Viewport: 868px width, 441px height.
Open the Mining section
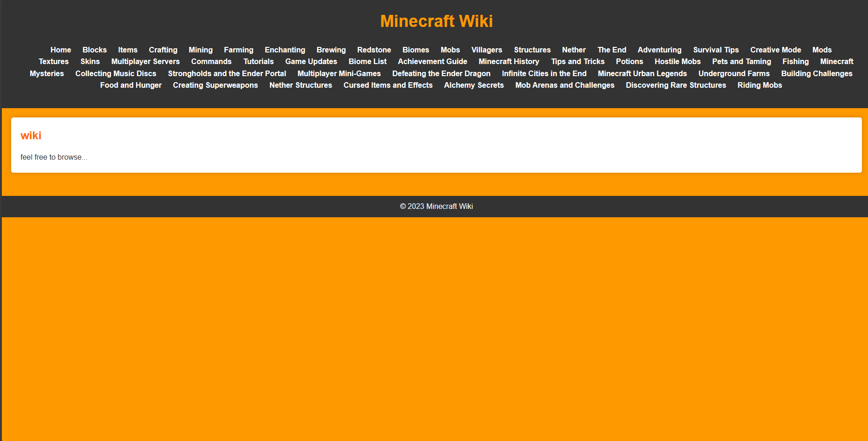click(x=201, y=50)
